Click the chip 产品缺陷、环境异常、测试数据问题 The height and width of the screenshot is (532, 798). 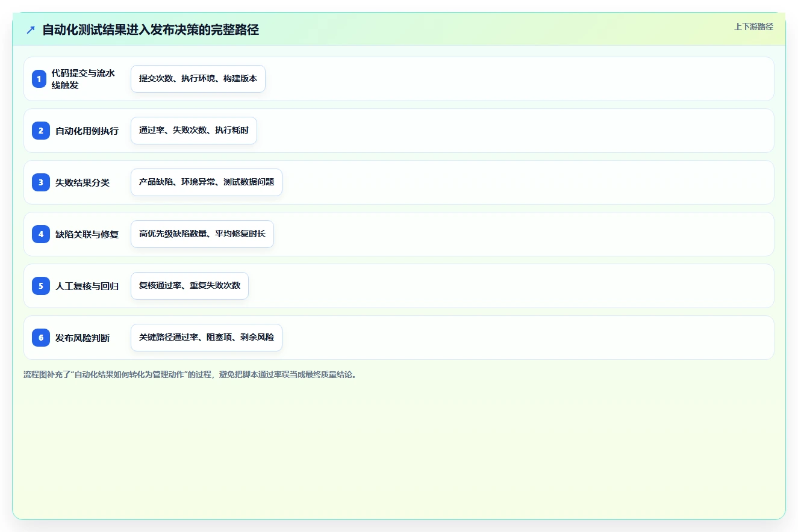click(207, 182)
